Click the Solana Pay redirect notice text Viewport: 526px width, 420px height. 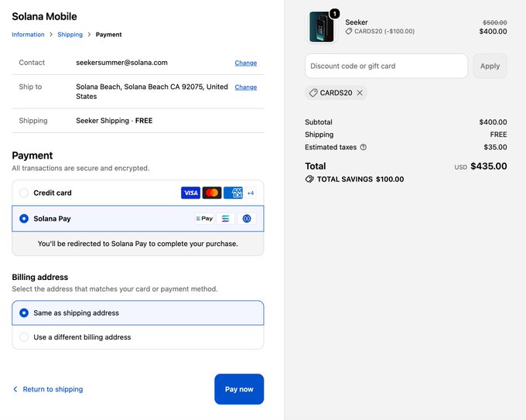coord(138,244)
